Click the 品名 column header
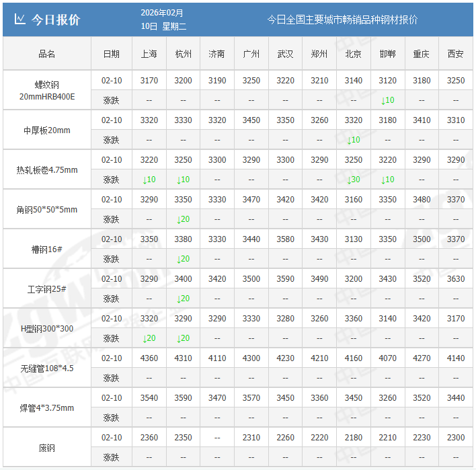 click(x=47, y=54)
